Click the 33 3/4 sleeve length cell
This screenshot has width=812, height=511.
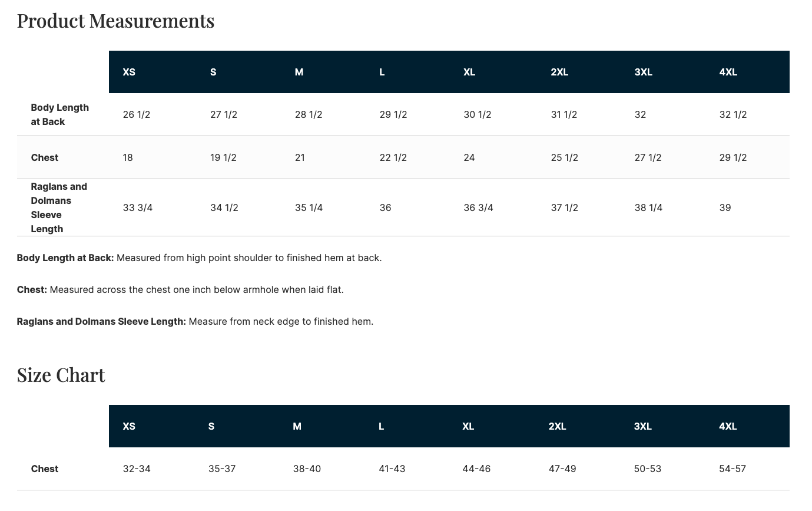[x=138, y=207]
